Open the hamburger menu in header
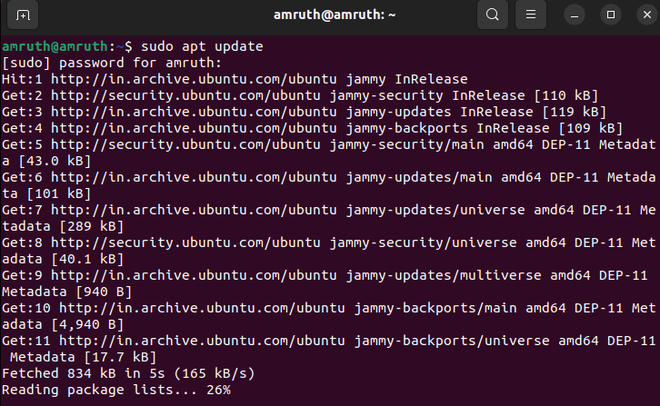Image resolution: width=660 pixels, height=406 pixels. point(532,15)
